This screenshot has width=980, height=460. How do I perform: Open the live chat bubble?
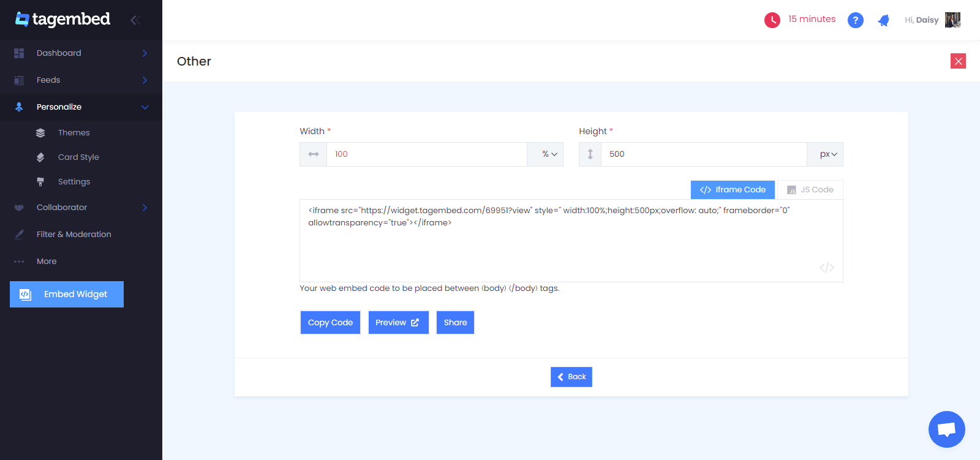click(947, 429)
